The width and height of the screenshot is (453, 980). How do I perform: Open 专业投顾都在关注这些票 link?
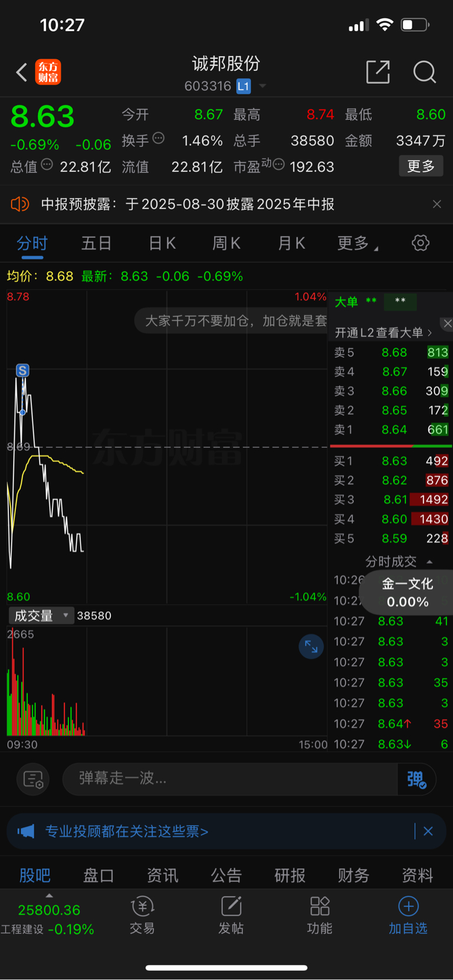127,831
